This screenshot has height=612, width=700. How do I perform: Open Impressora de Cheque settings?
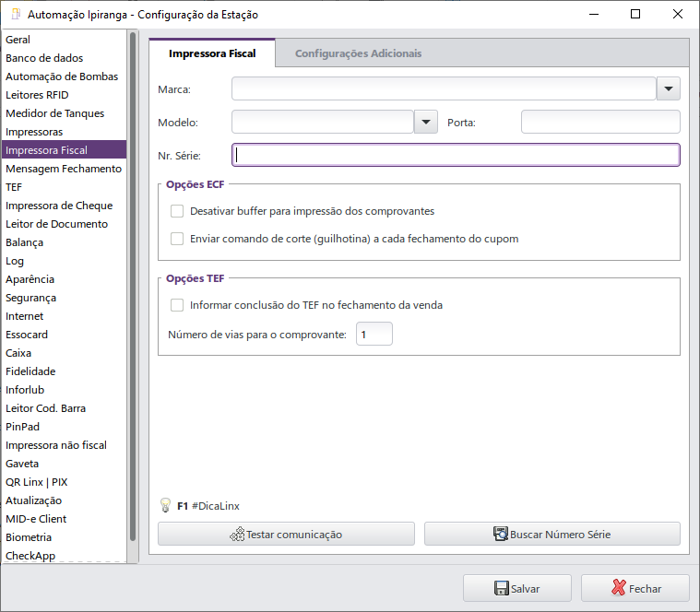[64, 206]
